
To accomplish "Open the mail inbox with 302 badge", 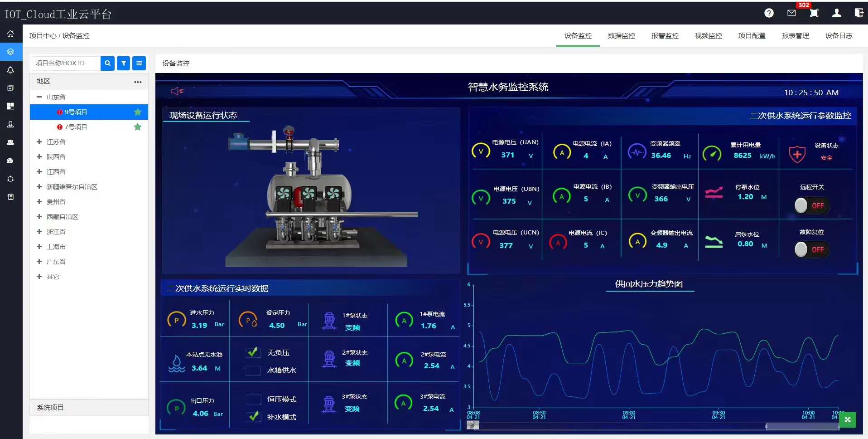I will (791, 13).
